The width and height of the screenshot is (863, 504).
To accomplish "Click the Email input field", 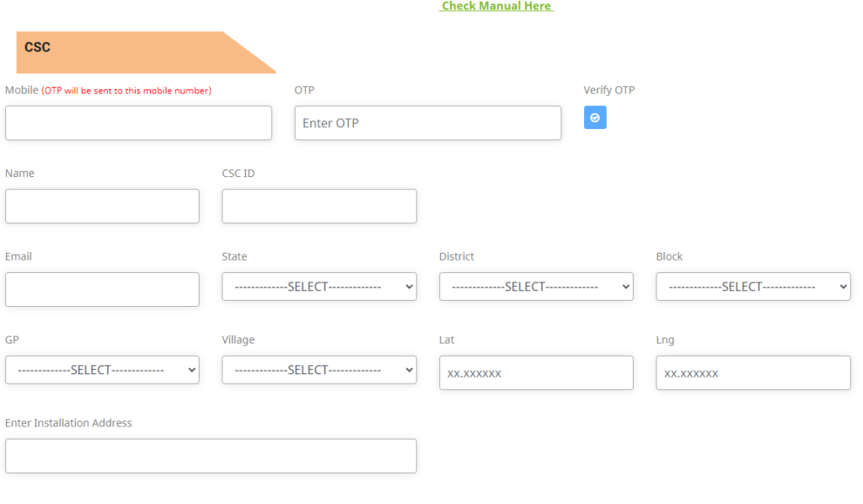I will 102,290.
